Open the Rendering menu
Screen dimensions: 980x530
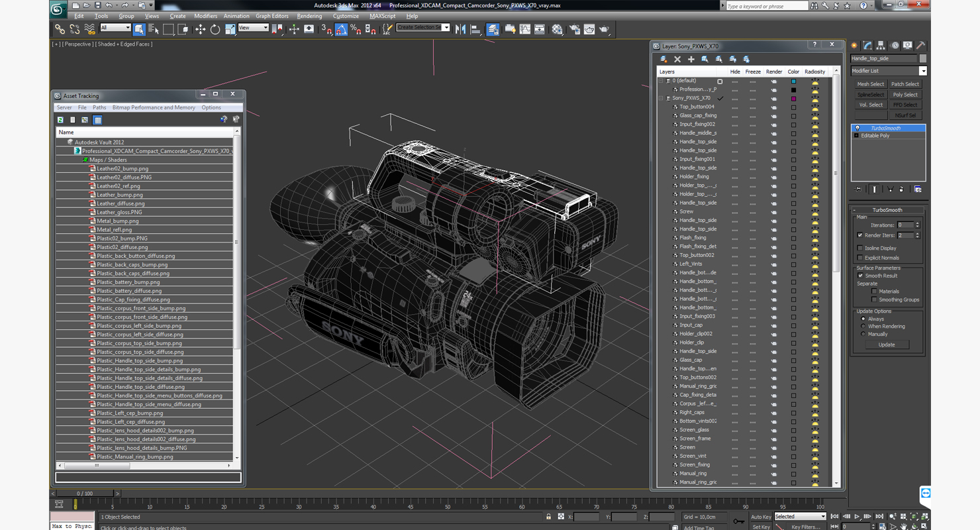coord(309,16)
